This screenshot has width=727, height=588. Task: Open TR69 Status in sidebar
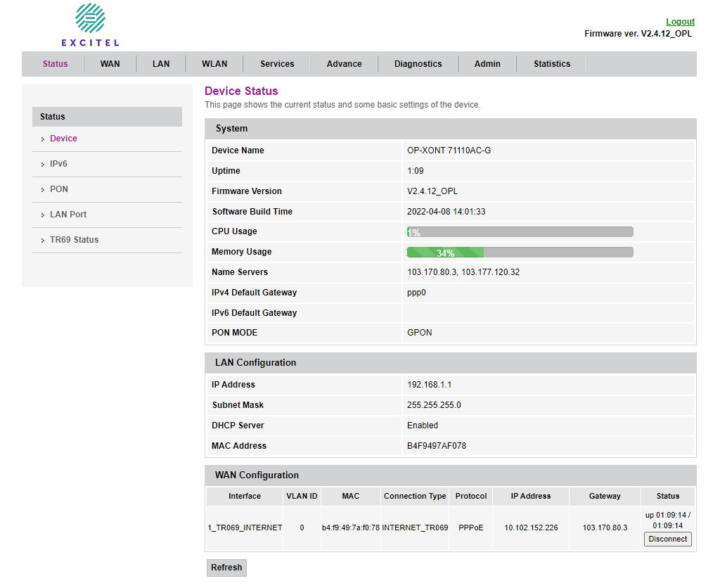point(74,240)
